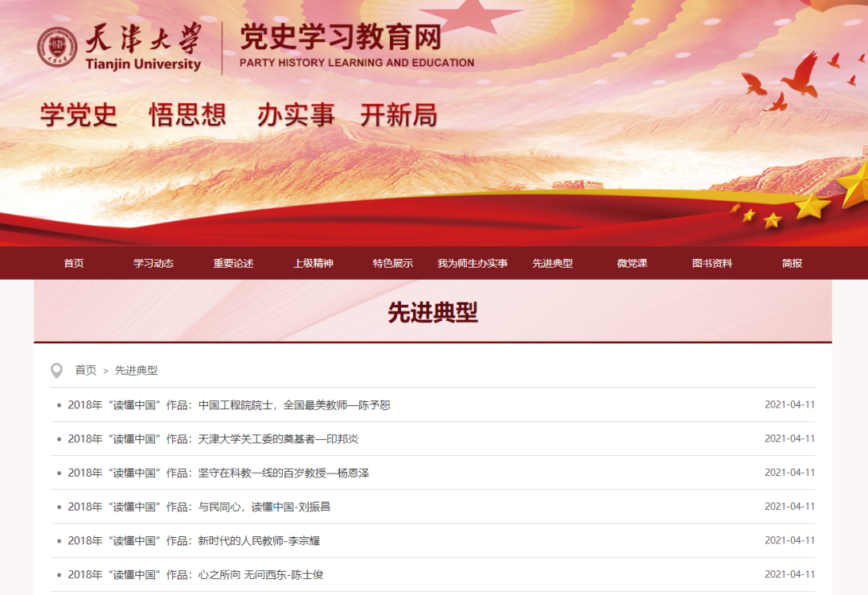Click the 首页 breadcrumb link
The image size is (868, 595).
pyautogui.click(x=86, y=371)
